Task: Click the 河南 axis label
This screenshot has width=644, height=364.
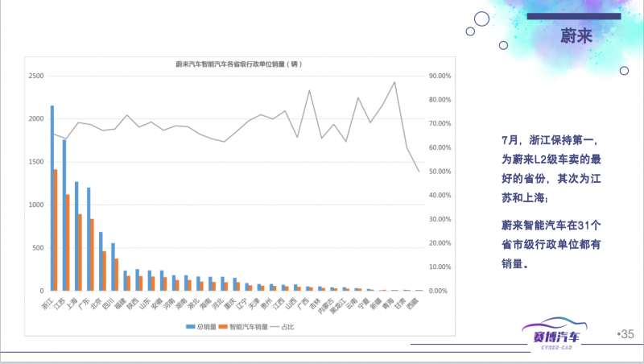Action: coord(169,303)
